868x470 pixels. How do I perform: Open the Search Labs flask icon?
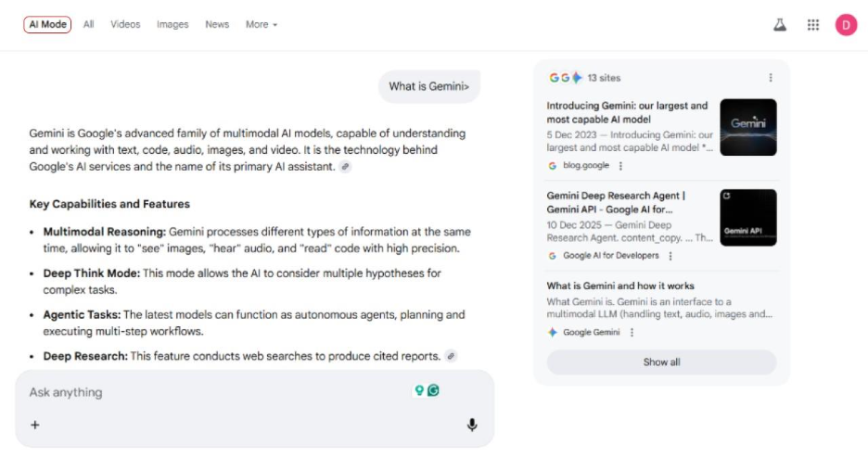pyautogui.click(x=779, y=25)
